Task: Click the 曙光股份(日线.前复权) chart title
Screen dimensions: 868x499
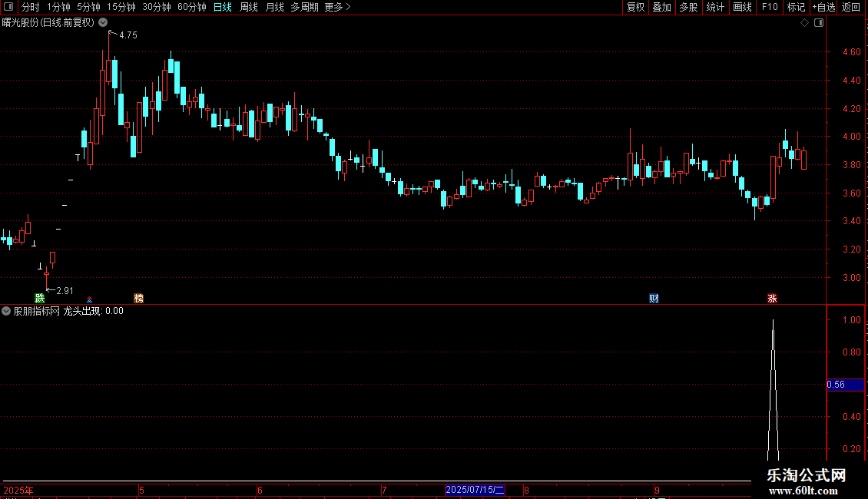Action: [48, 22]
